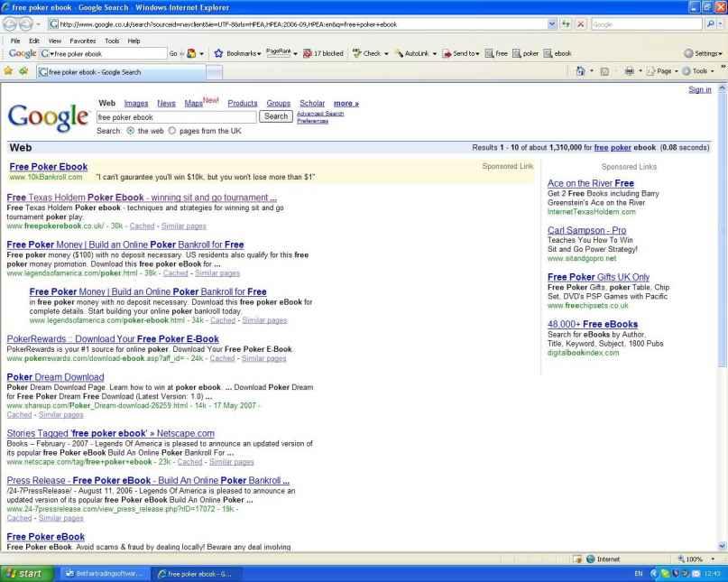Screen dimensions: 728x582
Task: Open the Tools menu in menu bar
Action: coord(111,41)
